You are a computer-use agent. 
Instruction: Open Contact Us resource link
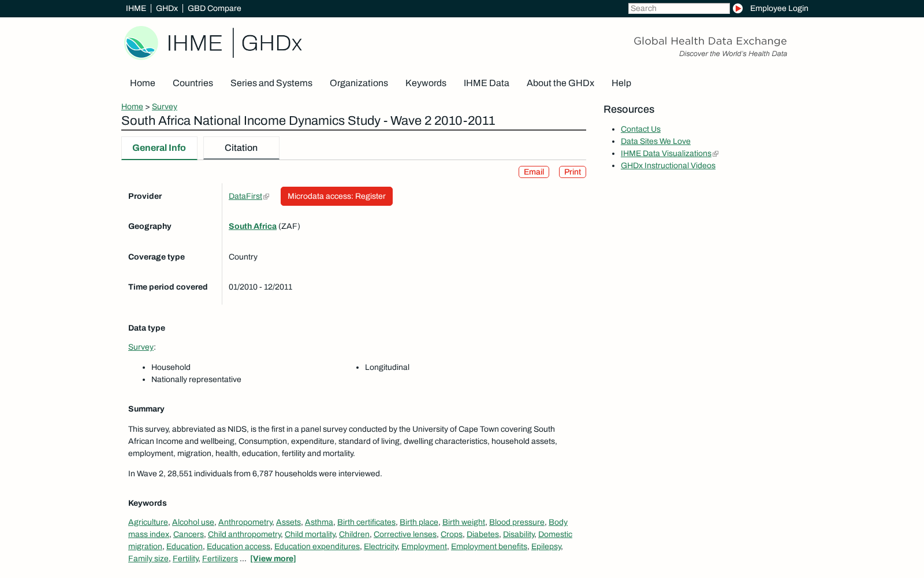coord(640,129)
